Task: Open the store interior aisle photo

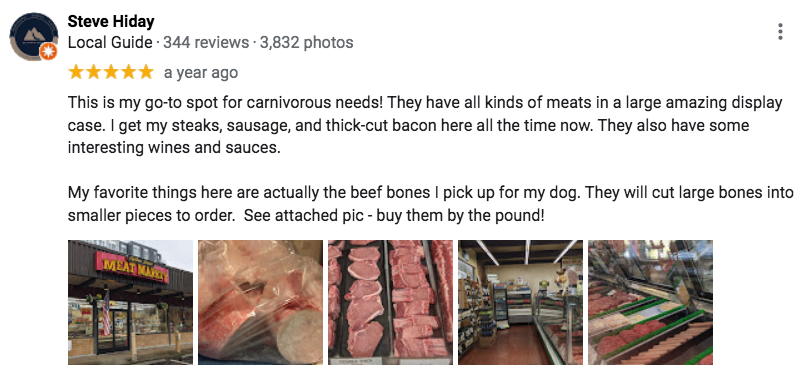Action: [520, 302]
